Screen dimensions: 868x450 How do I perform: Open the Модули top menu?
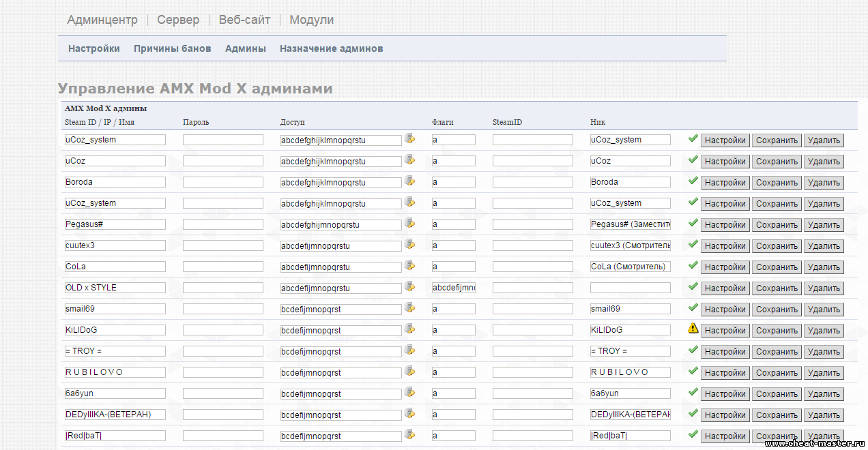point(312,20)
